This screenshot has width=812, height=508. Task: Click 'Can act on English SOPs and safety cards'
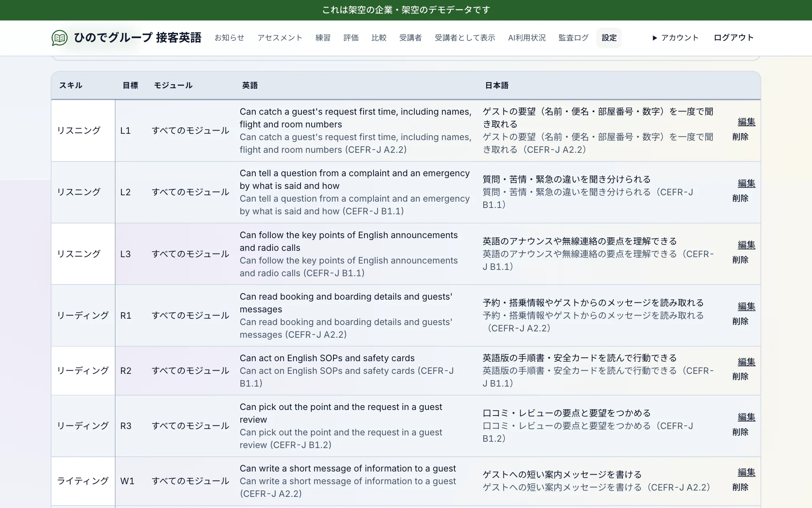pyautogui.click(x=327, y=358)
